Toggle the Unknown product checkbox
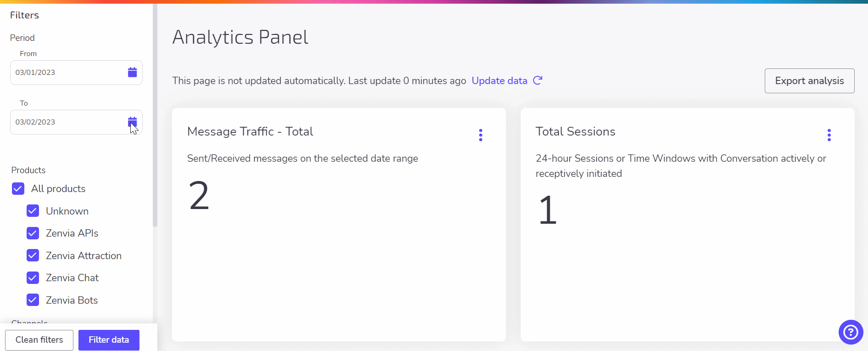The height and width of the screenshot is (351, 868). coord(33,211)
